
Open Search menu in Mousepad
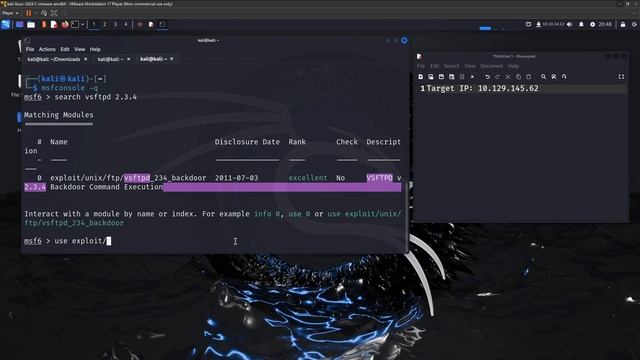[x=451, y=66]
